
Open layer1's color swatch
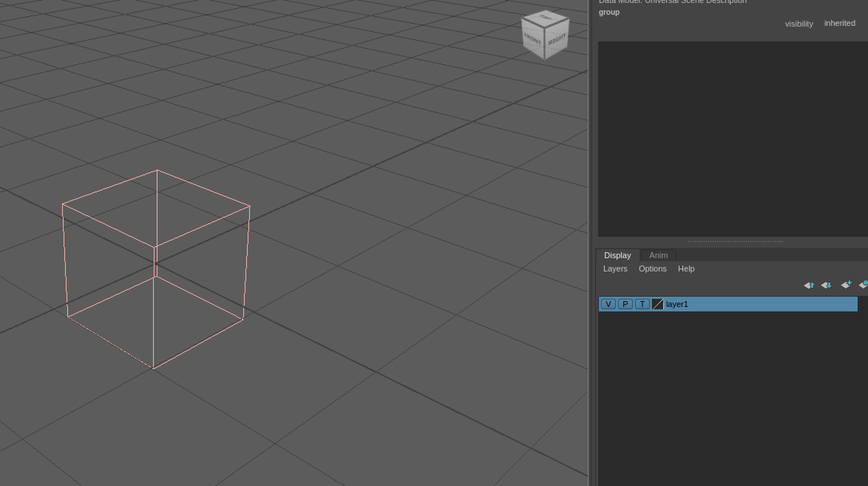coord(658,304)
